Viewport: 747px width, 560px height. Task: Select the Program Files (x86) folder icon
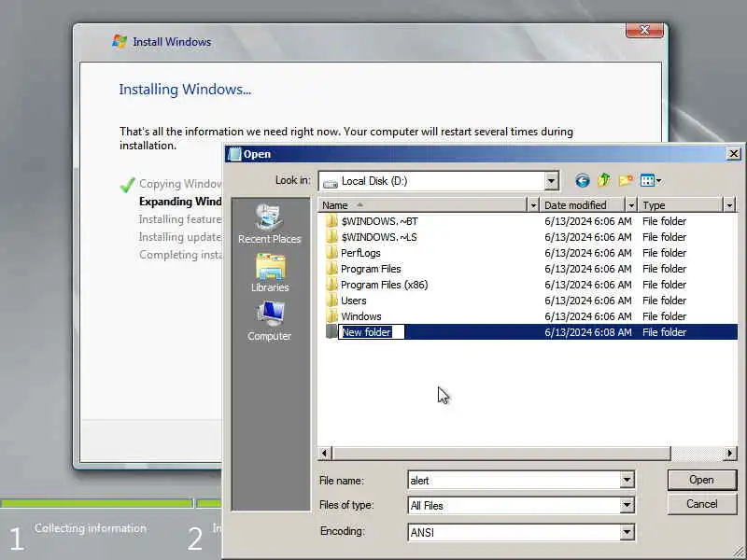click(331, 285)
